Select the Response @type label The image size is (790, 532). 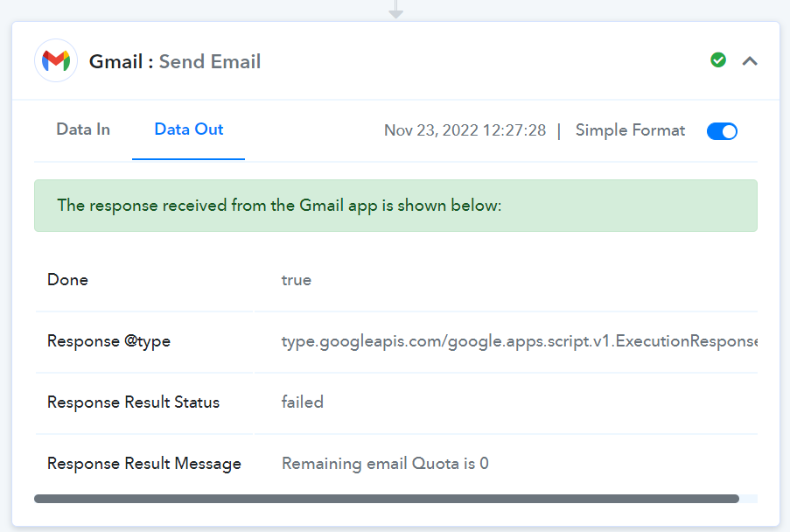click(x=108, y=341)
